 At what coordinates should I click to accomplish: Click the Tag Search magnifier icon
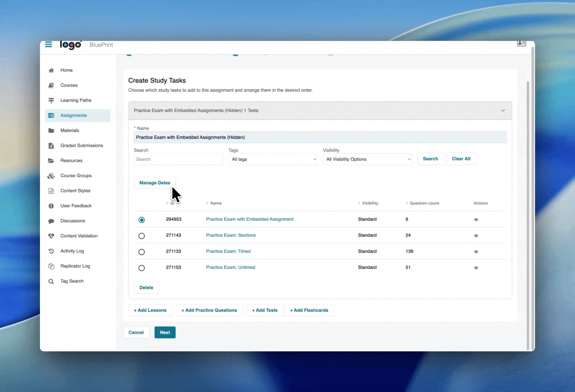click(x=51, y=281)
